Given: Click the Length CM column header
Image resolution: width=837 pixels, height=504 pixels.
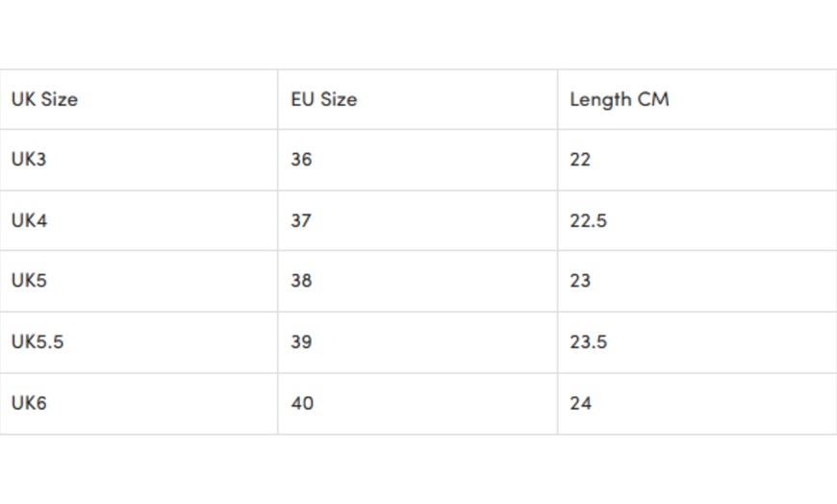Looking at the screenshot, I should 620,99.
